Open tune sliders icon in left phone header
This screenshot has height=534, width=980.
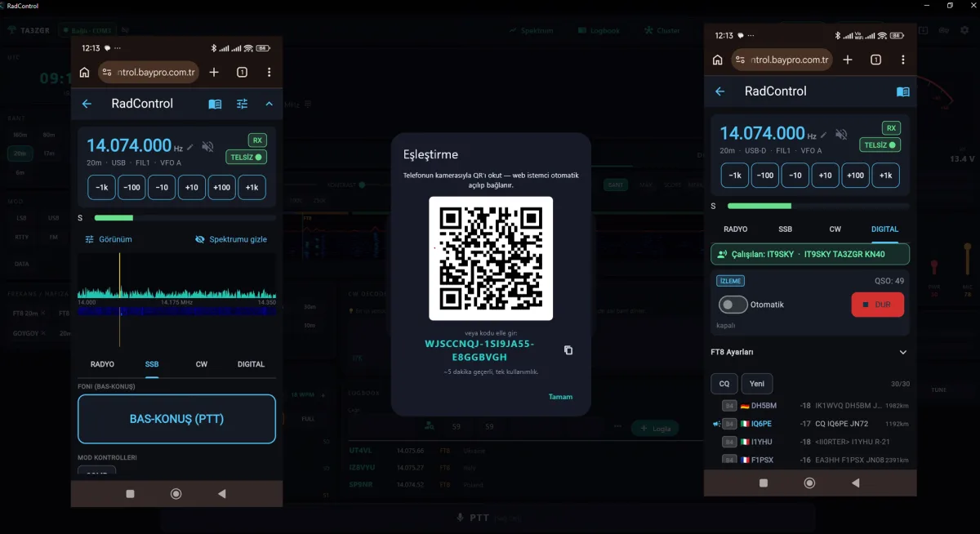click(243, 104)
